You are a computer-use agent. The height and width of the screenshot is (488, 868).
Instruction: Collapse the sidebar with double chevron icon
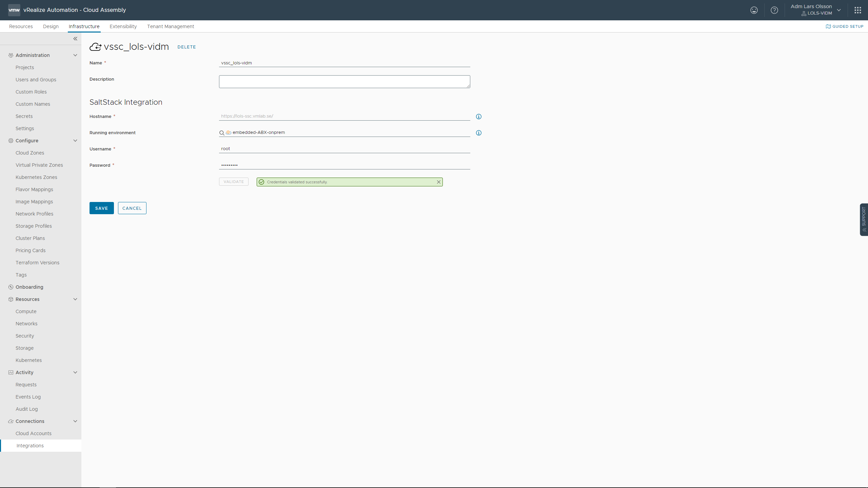(x=75, y=39)
